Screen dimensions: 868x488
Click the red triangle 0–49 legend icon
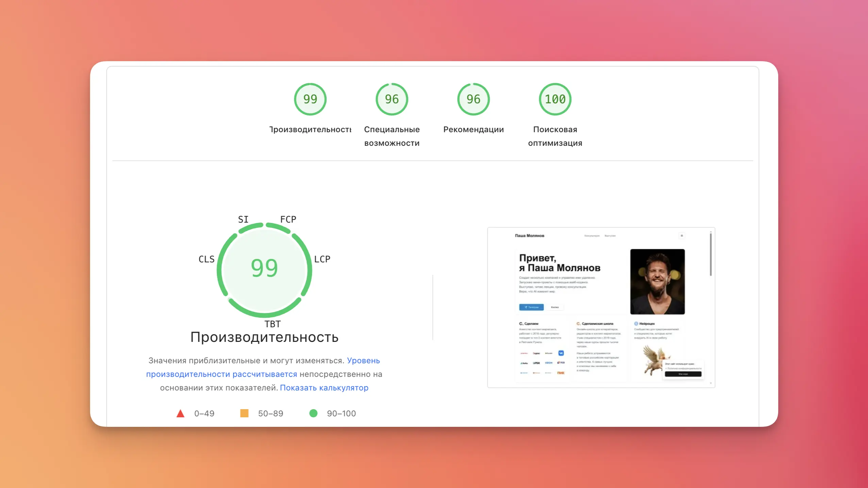181,414
